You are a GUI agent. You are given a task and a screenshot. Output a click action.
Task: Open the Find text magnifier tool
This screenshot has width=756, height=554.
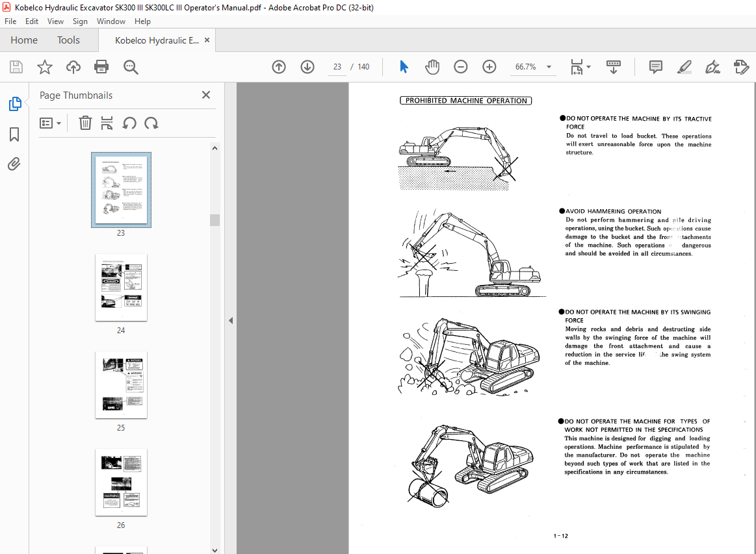point(131,67)
